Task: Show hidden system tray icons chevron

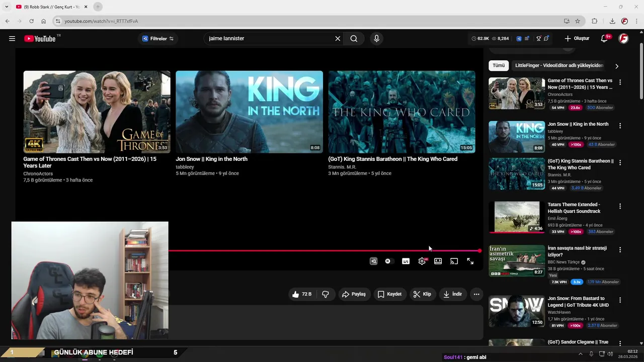Action: coord(580,354)
